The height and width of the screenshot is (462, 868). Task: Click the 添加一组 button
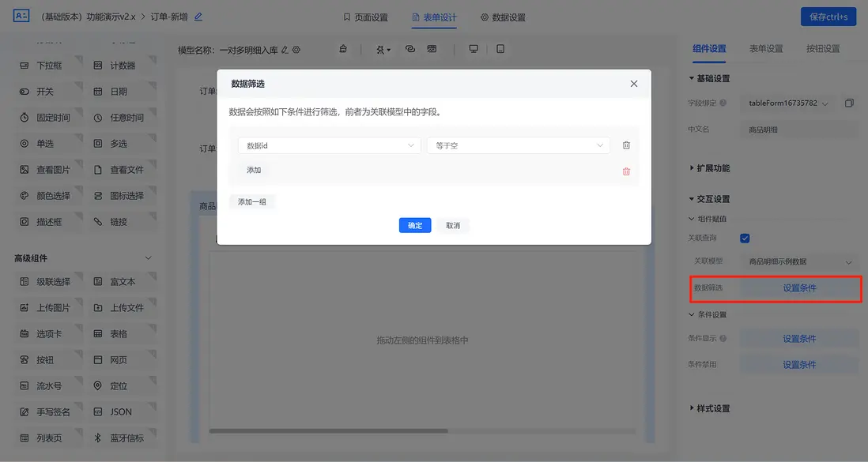pos(253,201)
